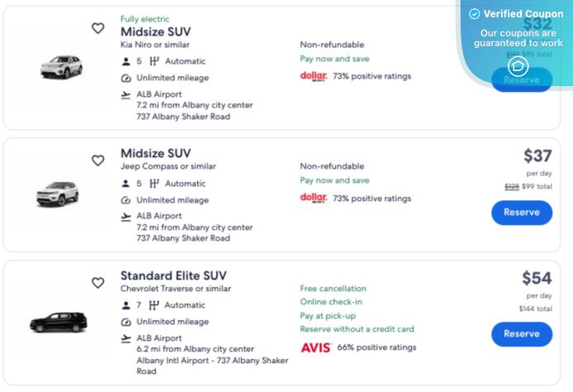
Task: Toggle the heart on Chevrolet Traverse listing
Action: [x=98, y=283]
